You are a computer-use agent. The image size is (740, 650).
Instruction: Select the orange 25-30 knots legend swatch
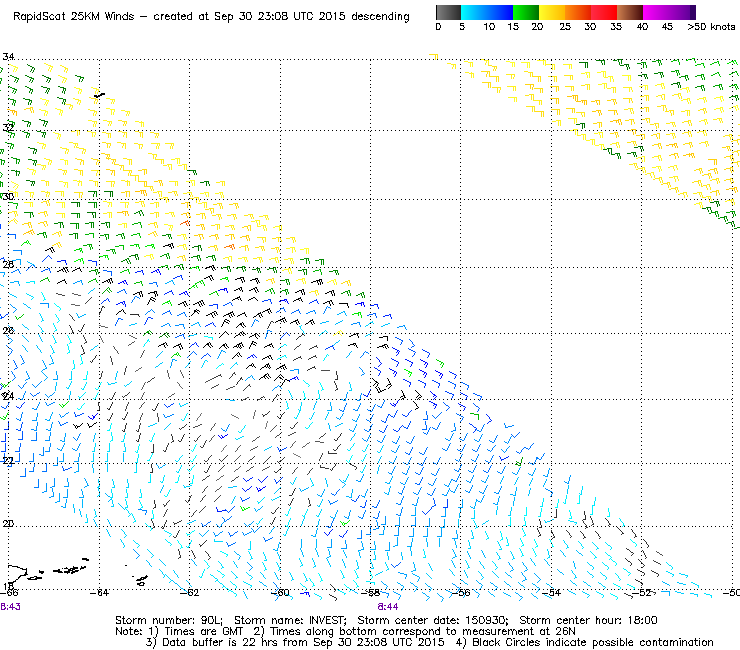[x=578, y=12]
